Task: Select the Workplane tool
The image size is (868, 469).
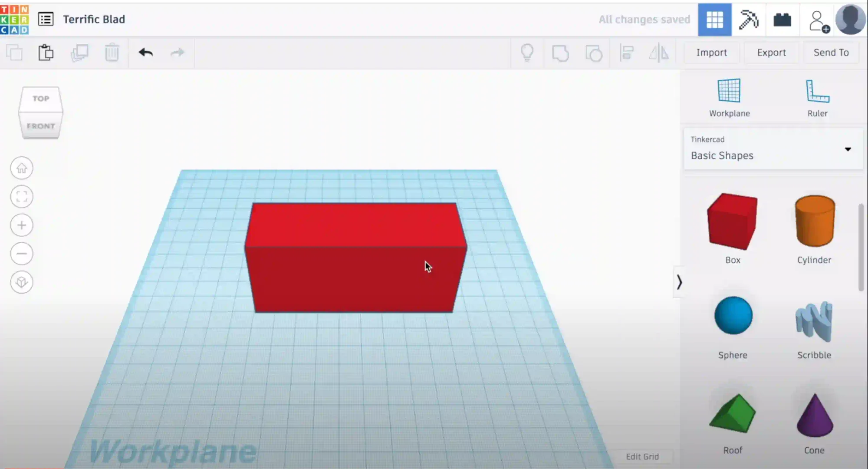Action: click(729, 98)
